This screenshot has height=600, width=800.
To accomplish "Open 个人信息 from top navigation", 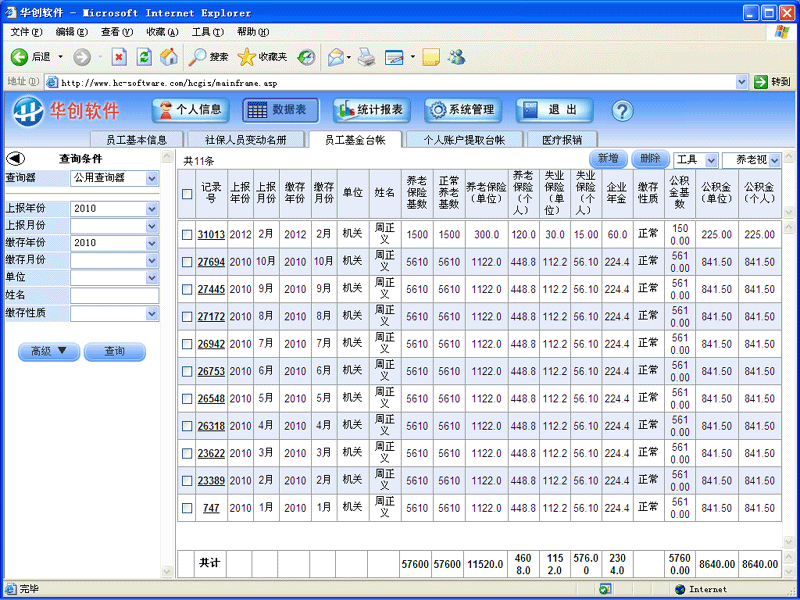I will (191, 110).
